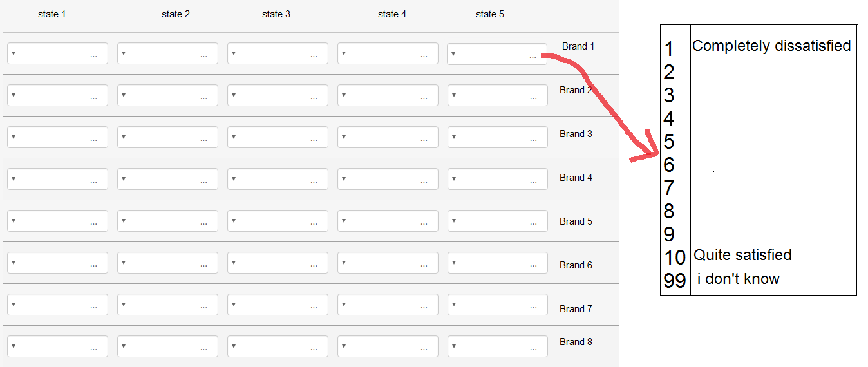Expand Brand 6 state 5 dropdown
868x367 pixels.
[497, 263]
